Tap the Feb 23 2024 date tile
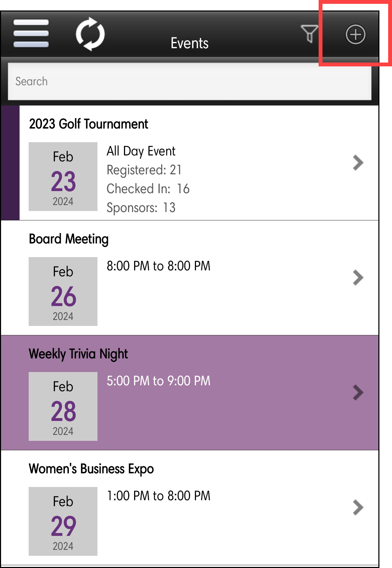 click(x=63, y=176)
